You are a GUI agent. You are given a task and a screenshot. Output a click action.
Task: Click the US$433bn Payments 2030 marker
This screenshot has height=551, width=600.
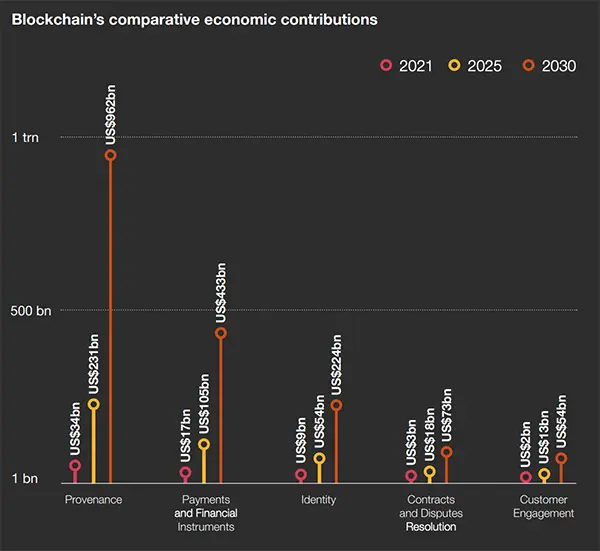[x=221, y=333]
